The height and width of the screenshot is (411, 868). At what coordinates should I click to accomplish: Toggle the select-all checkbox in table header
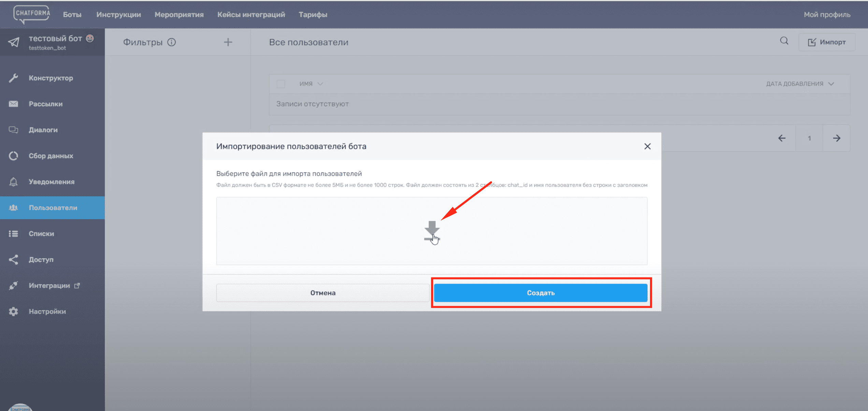click(x=281, y=84)
